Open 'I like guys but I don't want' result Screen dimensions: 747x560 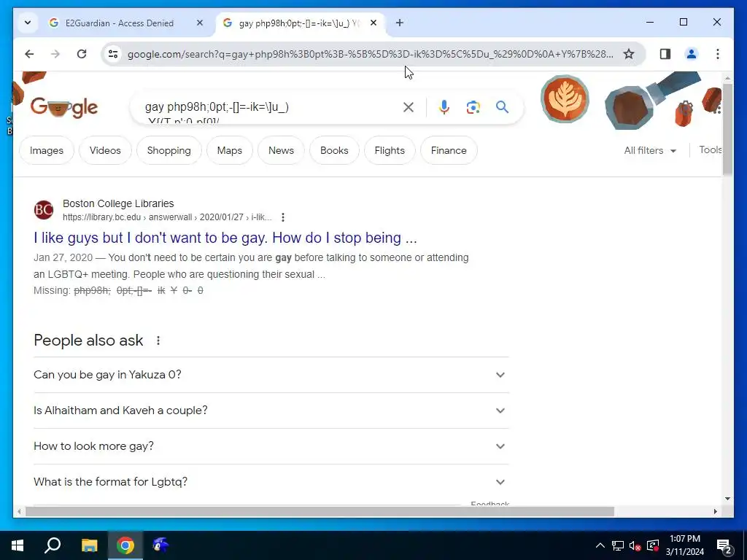[225, 238]
